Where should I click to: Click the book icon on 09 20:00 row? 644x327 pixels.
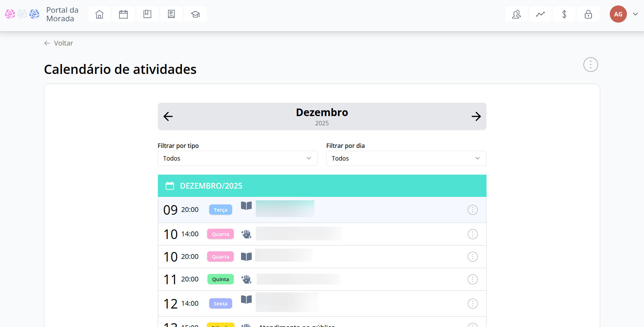tap(246, 205)
